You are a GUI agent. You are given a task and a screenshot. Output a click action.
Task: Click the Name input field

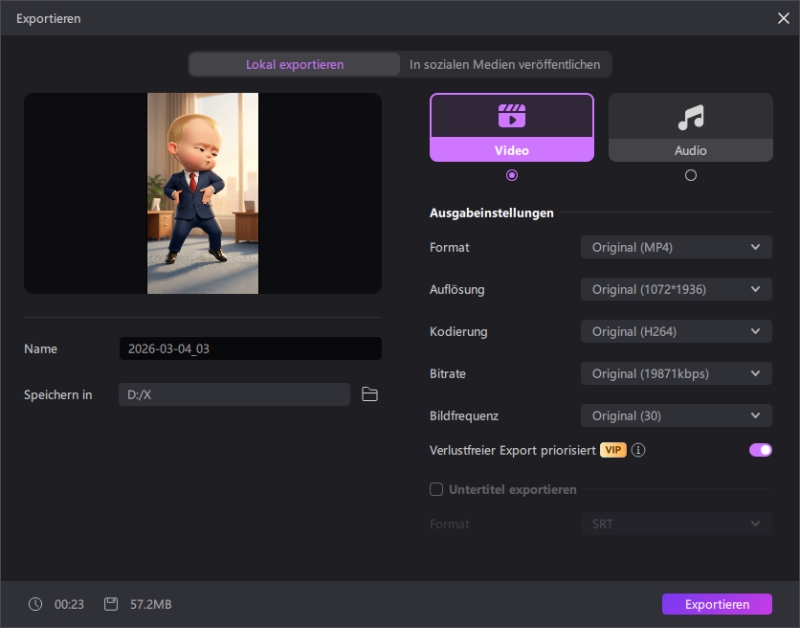[250, 349]
